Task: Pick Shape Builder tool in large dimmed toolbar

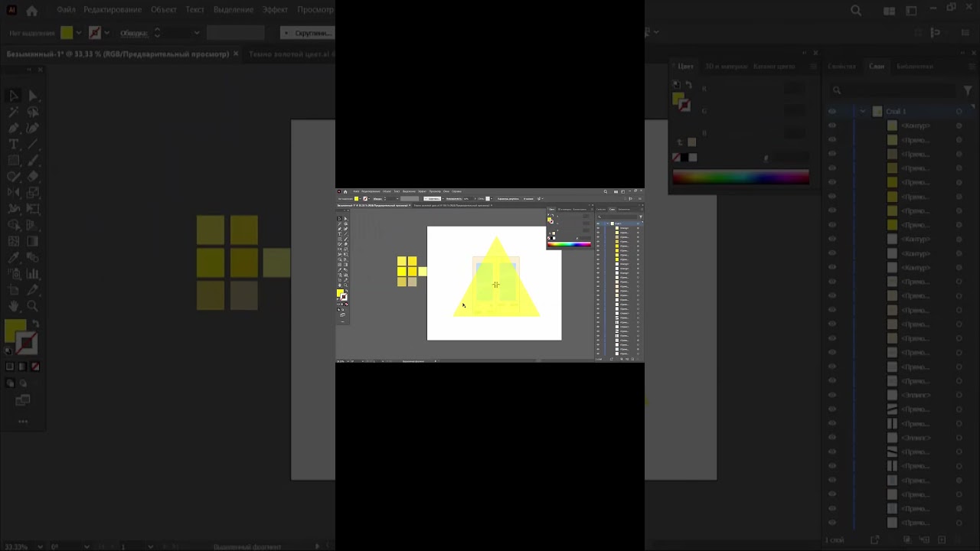Action: pyautogui.click(x=14, y=224)
